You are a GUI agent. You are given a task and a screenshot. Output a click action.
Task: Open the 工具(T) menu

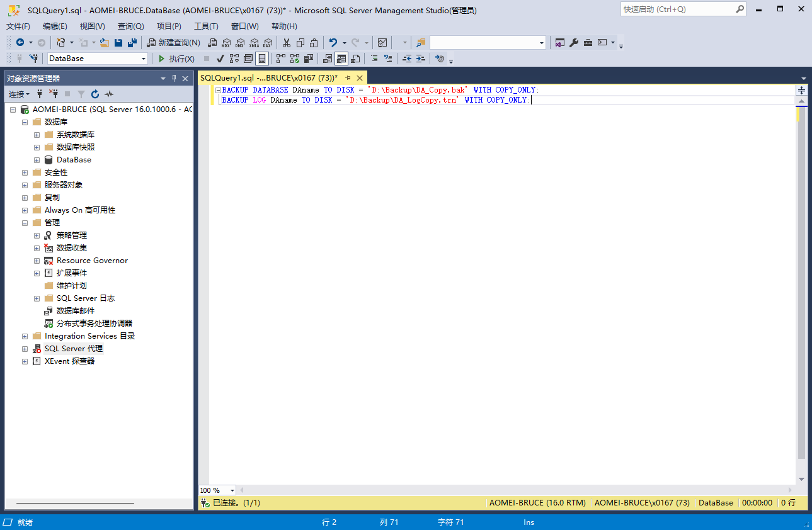pyautogui.click(x=206, y=26)
